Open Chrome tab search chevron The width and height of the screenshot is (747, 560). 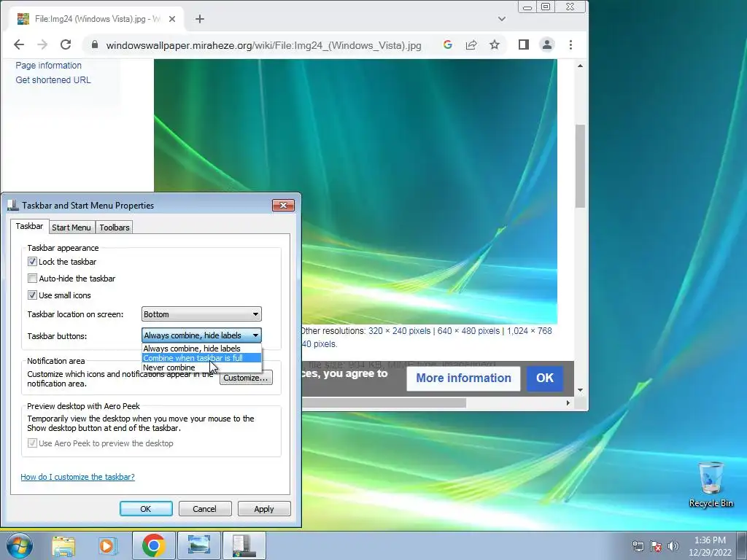(502, 19)
